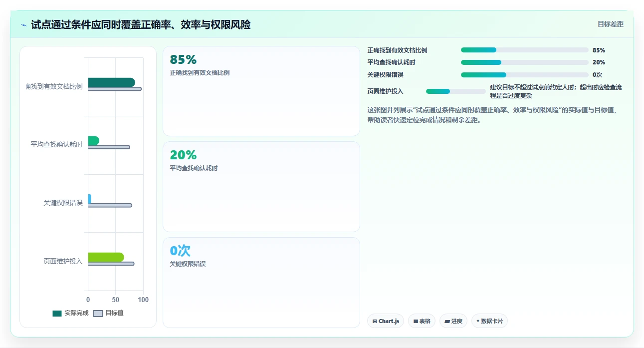Click the 正确找到有效文档比例 label in progress list
The width and height of the screenshot is (644, 348).
[397, 50]
